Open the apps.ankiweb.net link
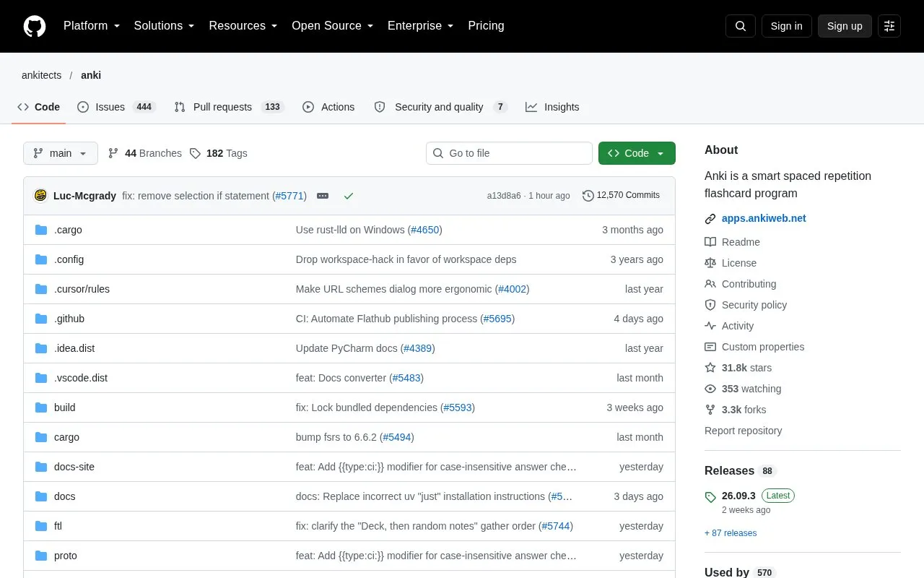Viewport: 924px width, 578px height. (764, 218)
